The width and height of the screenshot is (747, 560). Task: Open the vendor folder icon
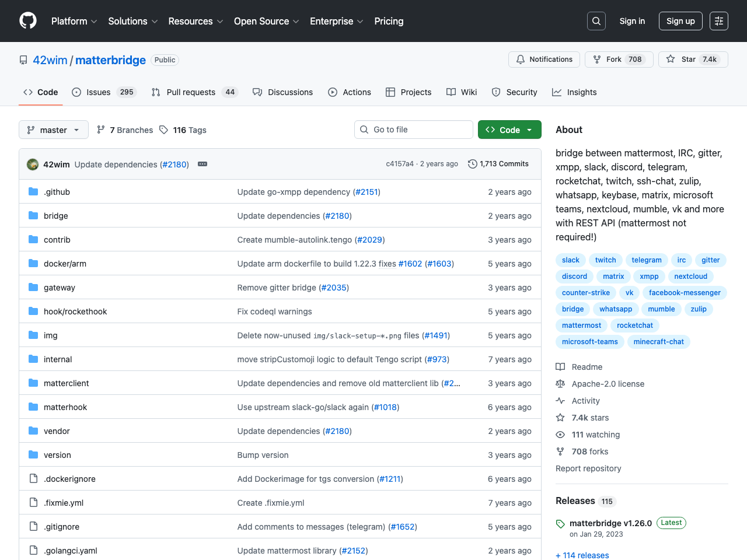(33, 431)
